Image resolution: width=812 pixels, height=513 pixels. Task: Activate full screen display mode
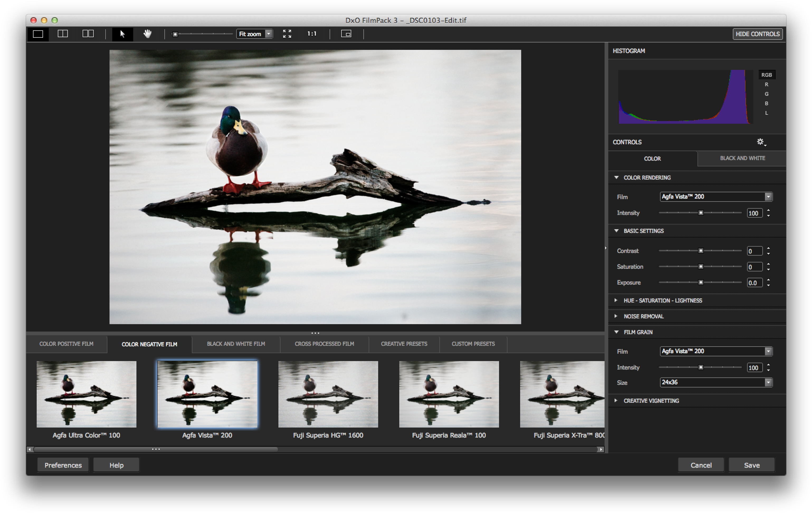pos(287,34)
